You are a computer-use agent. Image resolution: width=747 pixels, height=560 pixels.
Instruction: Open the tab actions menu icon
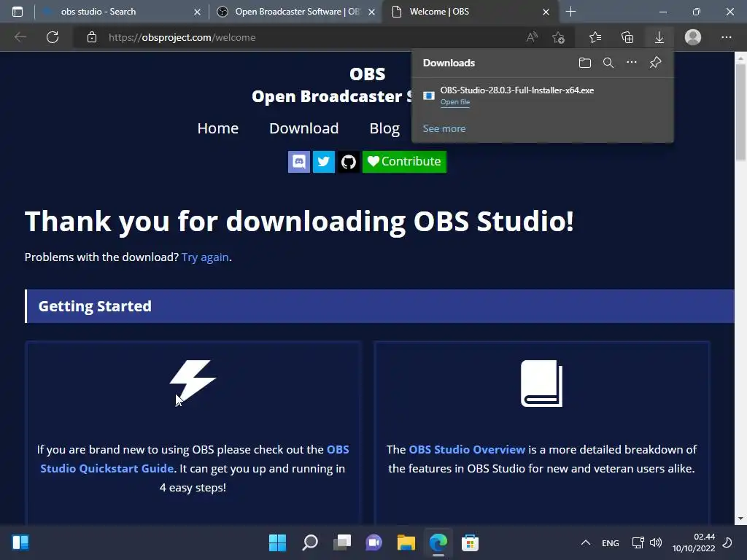(18, 12)
